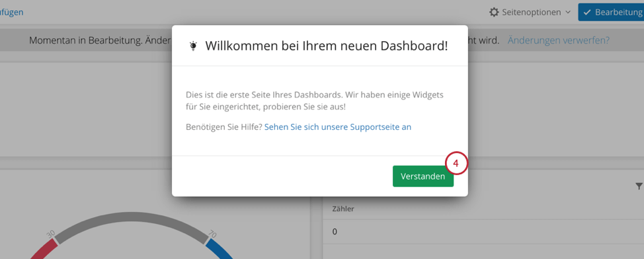Open the Seitenoptionen dropdown
This screenshot has width=644, height=259.
tap(530, 12)
